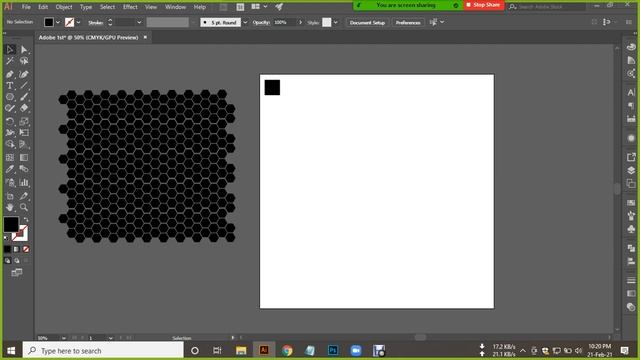
Task: Open the Window menu
Action: coord(175,7)
